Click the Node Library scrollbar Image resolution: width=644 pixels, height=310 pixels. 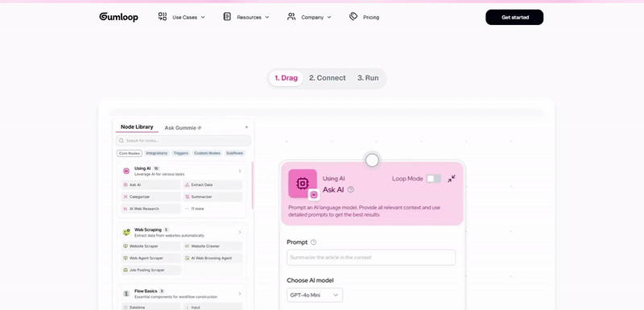253,184
